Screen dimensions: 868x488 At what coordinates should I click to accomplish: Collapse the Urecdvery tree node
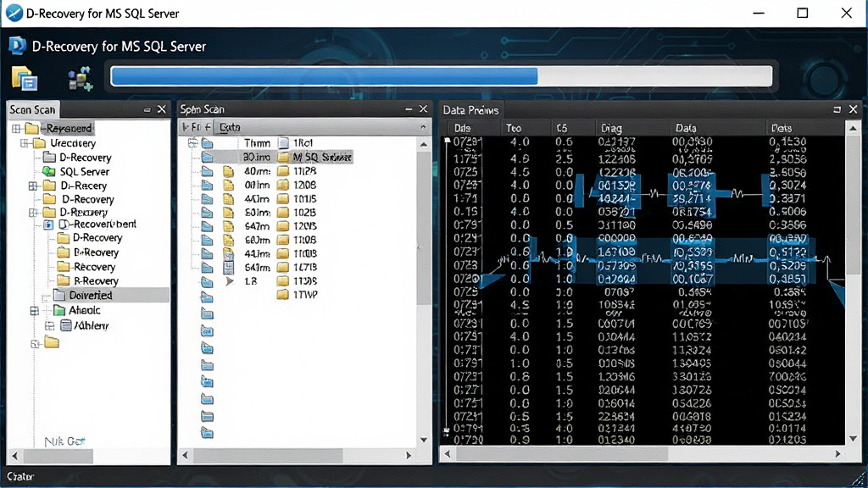coord(25,143)
